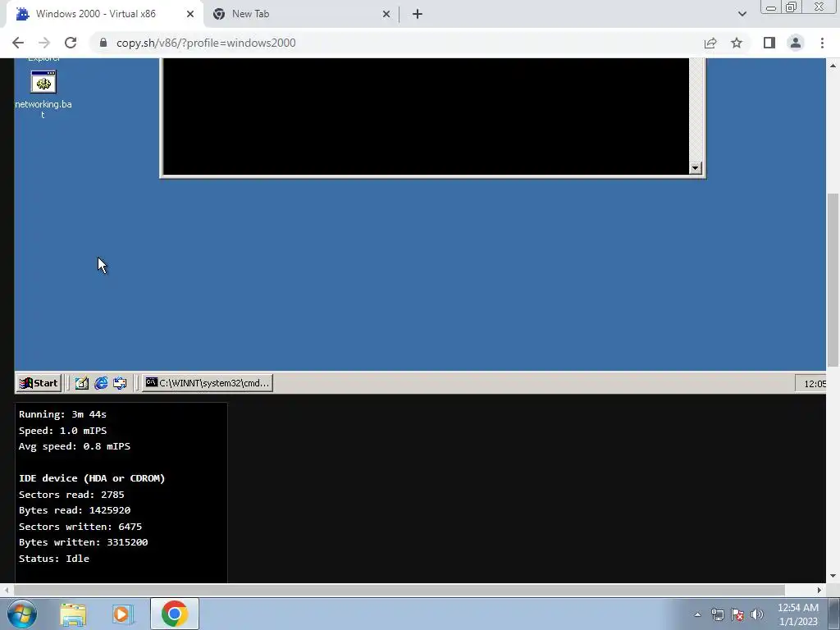Close the New Tab browser tab
The width and height of the screenshot is (840, 630).
pos(386,14)
